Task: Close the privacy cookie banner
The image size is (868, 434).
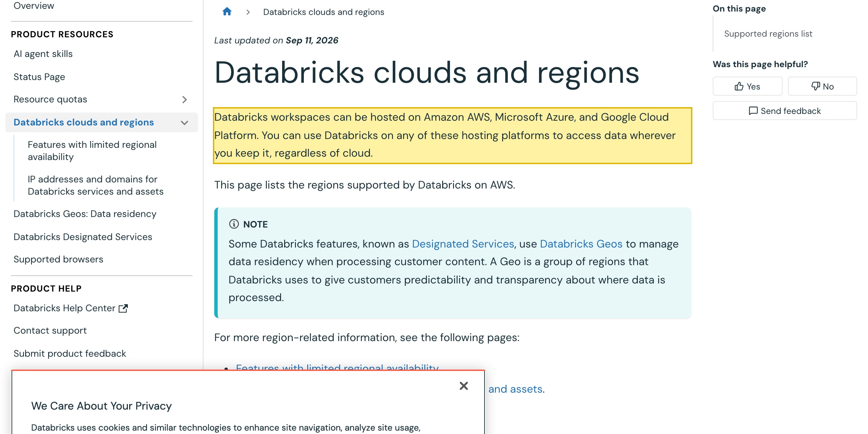Action: (464, 386)
